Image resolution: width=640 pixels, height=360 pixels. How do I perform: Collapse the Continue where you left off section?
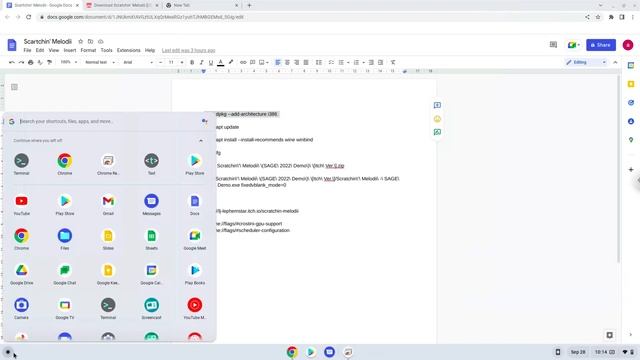200,140
